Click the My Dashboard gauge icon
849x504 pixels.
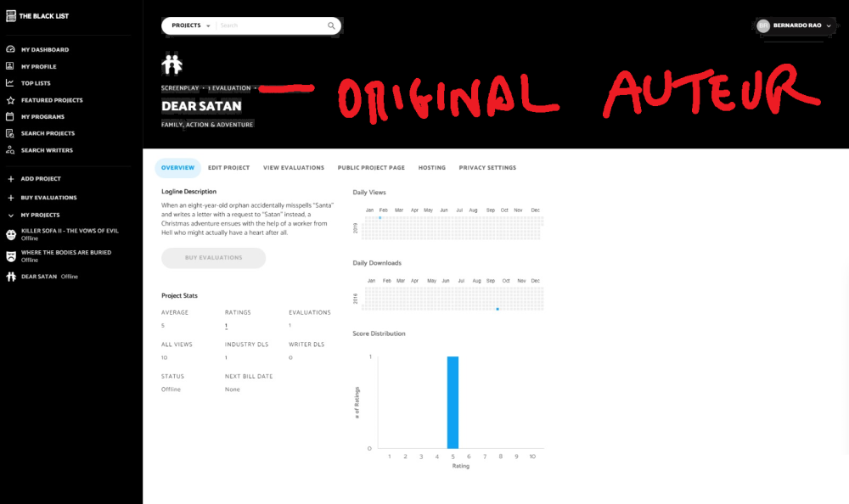click(10, 50)
